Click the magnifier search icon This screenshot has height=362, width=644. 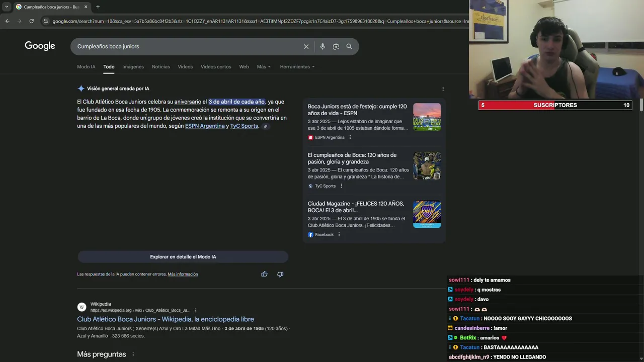pyautogui.click(x=349, y=46)
